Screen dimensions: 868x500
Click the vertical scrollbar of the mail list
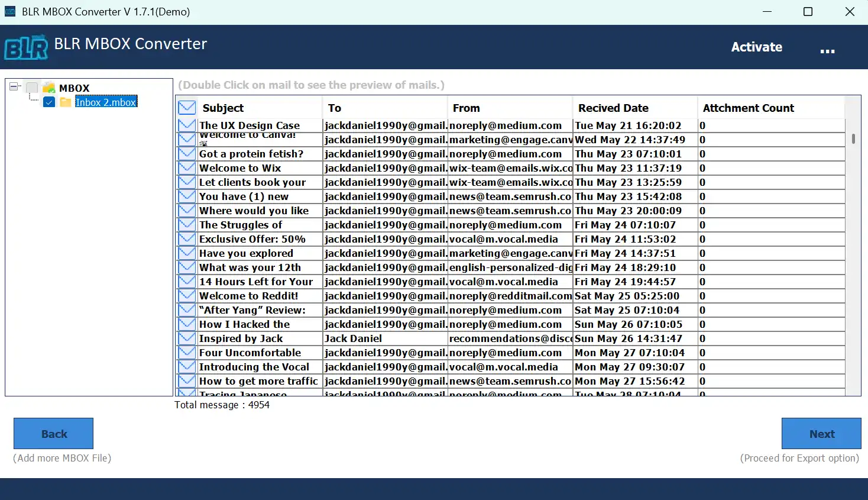point(853,137)
